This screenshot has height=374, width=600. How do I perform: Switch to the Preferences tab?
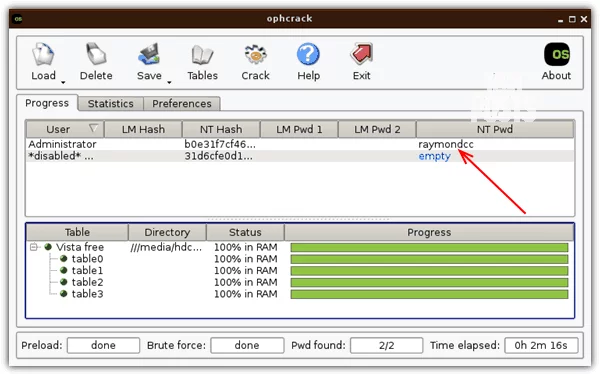point(182,103)
